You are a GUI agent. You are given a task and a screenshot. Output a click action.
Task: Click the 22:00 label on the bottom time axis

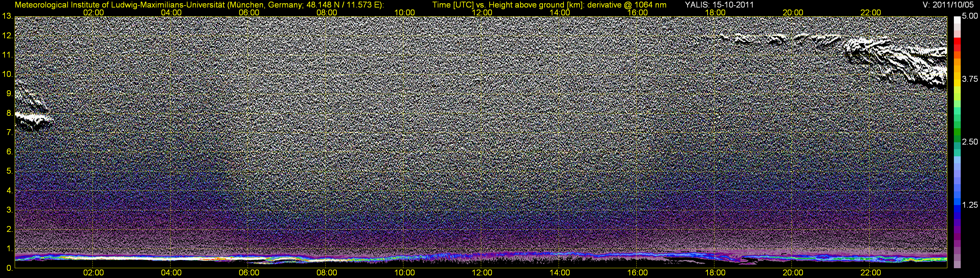[x=871, y=273]
